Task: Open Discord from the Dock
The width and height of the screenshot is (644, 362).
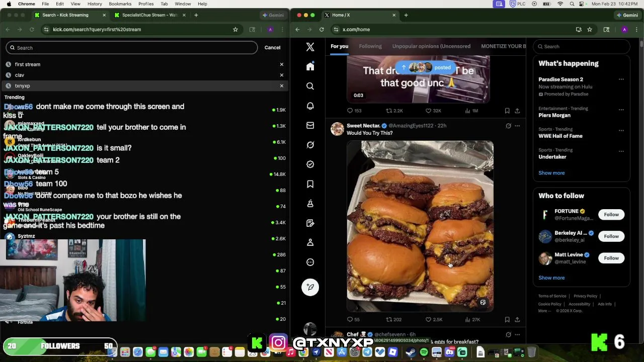Action: (x=449, y=352)
